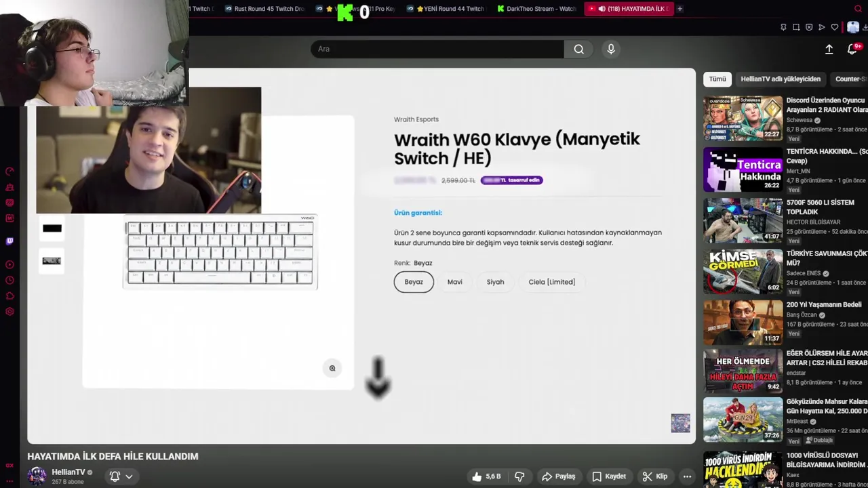Open TÜRKİYE SAVUNMASI video thumbnail
Screen dimensions: 868x488
pyautogui.click(x=743, y=271)
